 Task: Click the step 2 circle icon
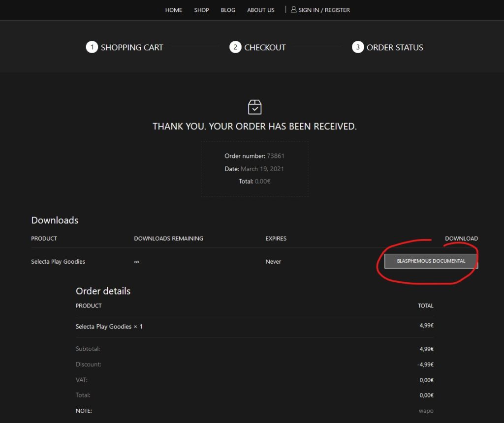click(235, 47)
